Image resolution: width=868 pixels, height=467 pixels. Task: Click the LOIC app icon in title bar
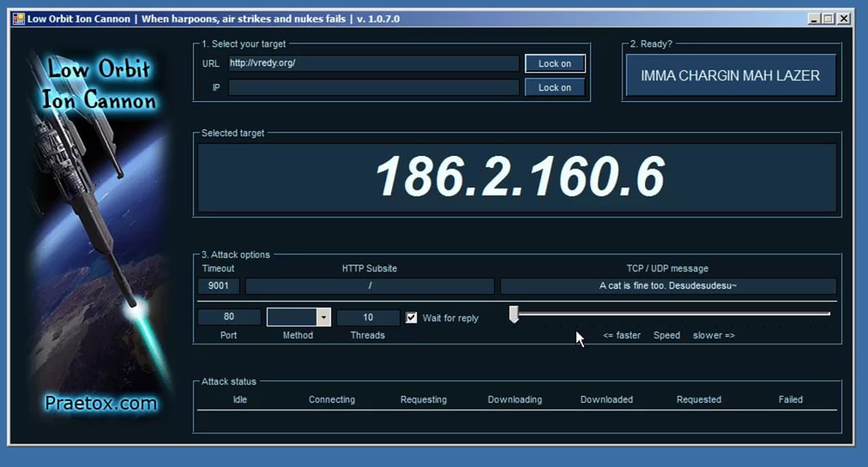pyautogui.click(x=18, y=19)
